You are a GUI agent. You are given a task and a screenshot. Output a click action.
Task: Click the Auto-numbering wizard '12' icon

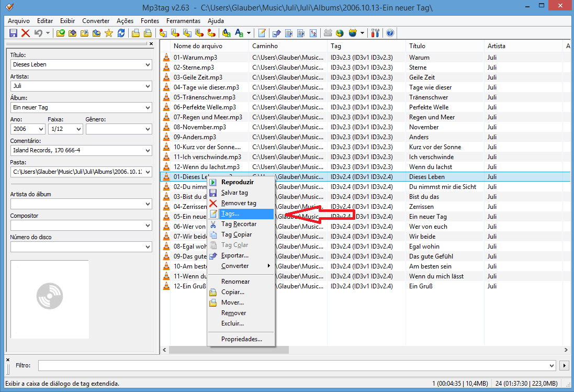pos(313,33)
